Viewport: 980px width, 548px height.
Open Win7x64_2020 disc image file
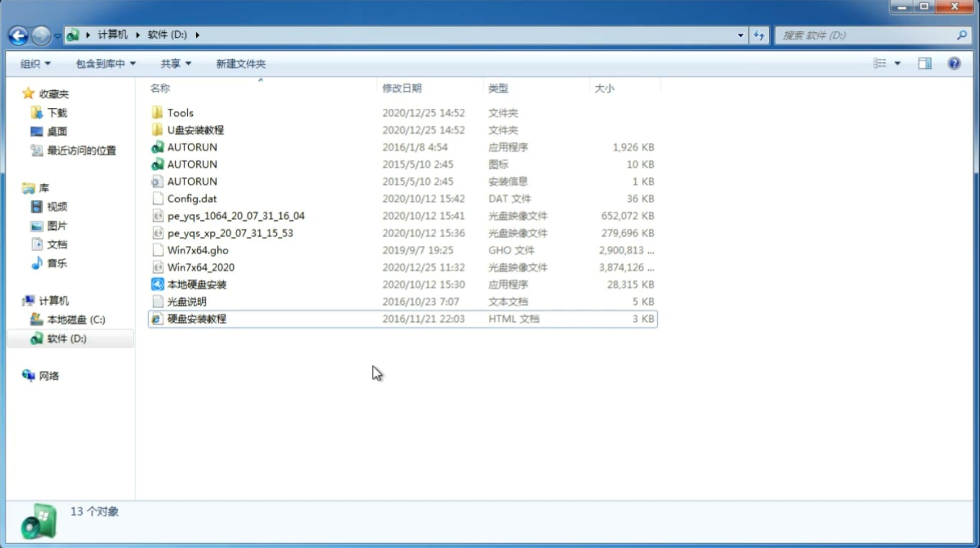[x=200, y=266]
